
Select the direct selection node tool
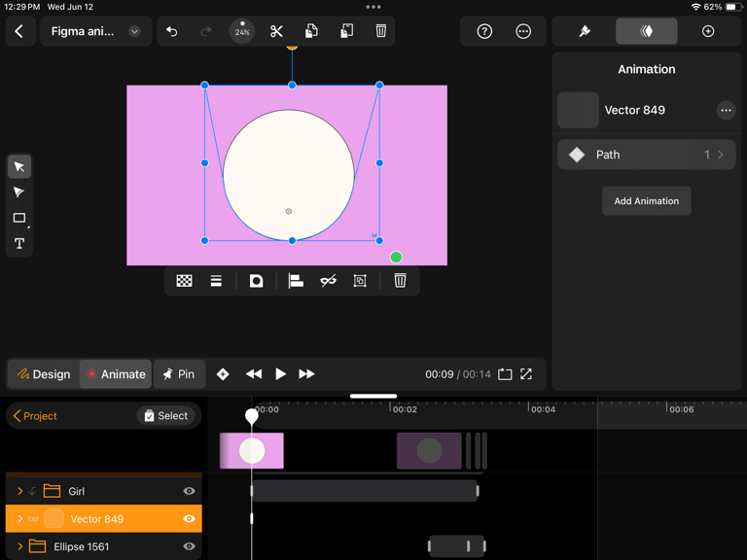(x=19, y=192)
